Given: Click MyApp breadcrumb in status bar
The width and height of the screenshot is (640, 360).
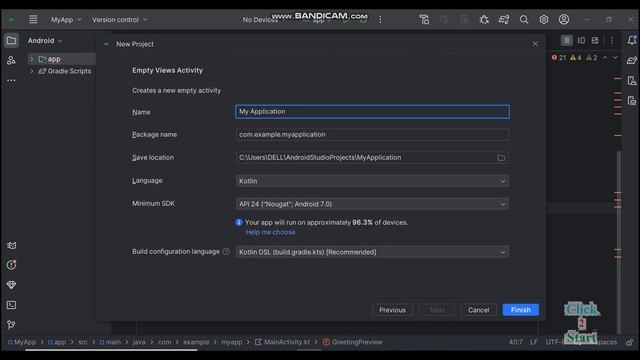Looking at the screenshot, I should pyautogui.click(x=22, y=342).
